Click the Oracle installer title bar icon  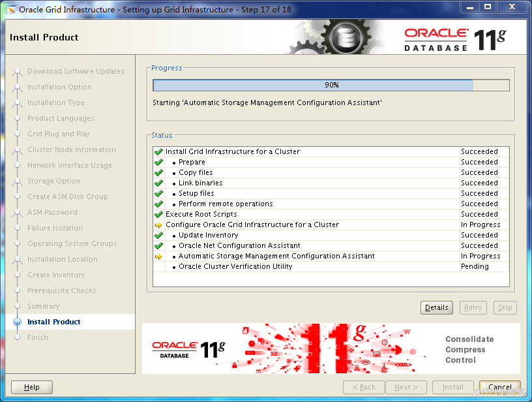(x=11, y=10)
